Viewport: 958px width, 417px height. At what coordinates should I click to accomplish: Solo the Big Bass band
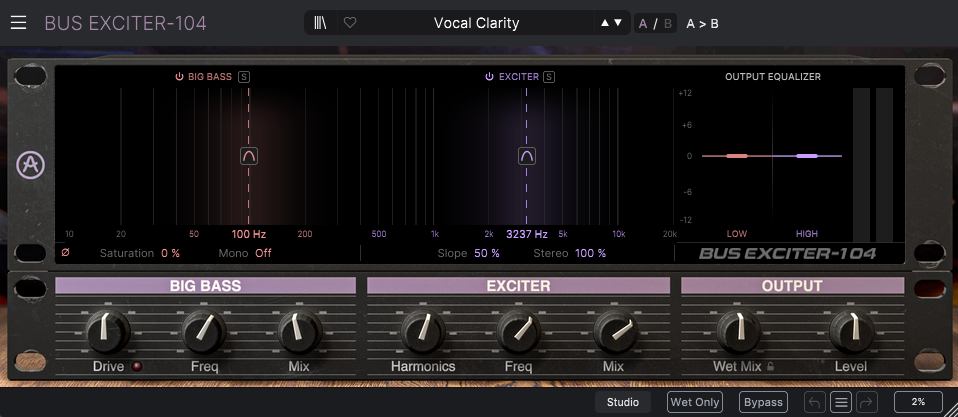click(x=244, y=77)
